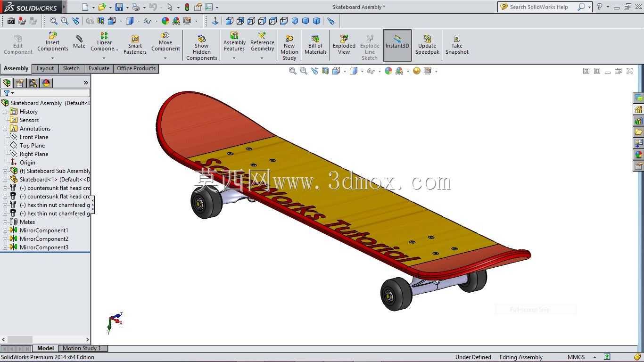Expand the Annotations tree node
Viewport: 644px width, 362px height.
coord(5,129)
